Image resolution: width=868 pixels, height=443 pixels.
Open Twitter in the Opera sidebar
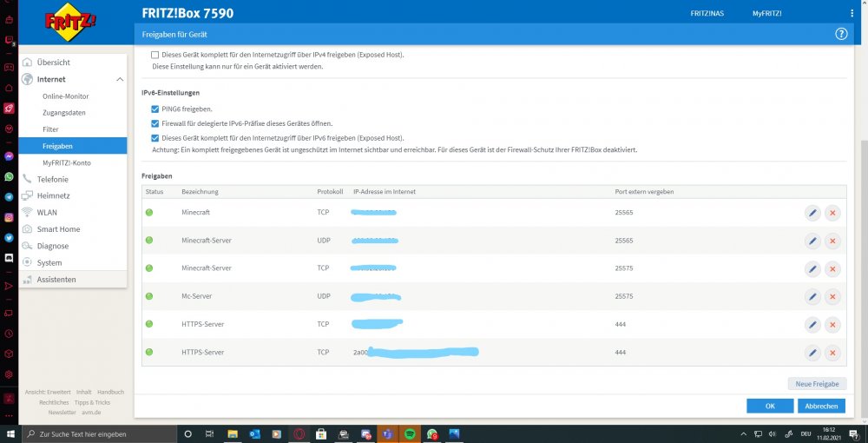tap(9, 237)
